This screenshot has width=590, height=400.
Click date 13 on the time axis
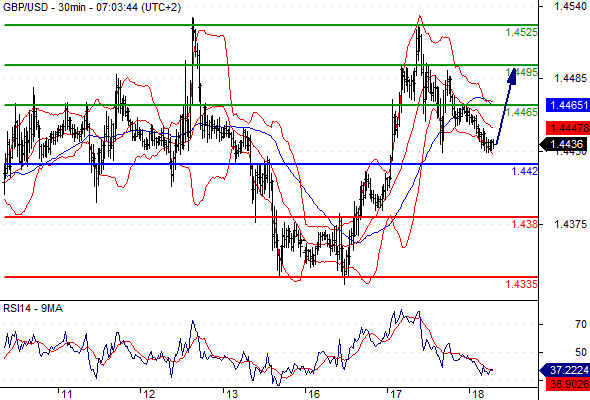click(x=232, y=394)
